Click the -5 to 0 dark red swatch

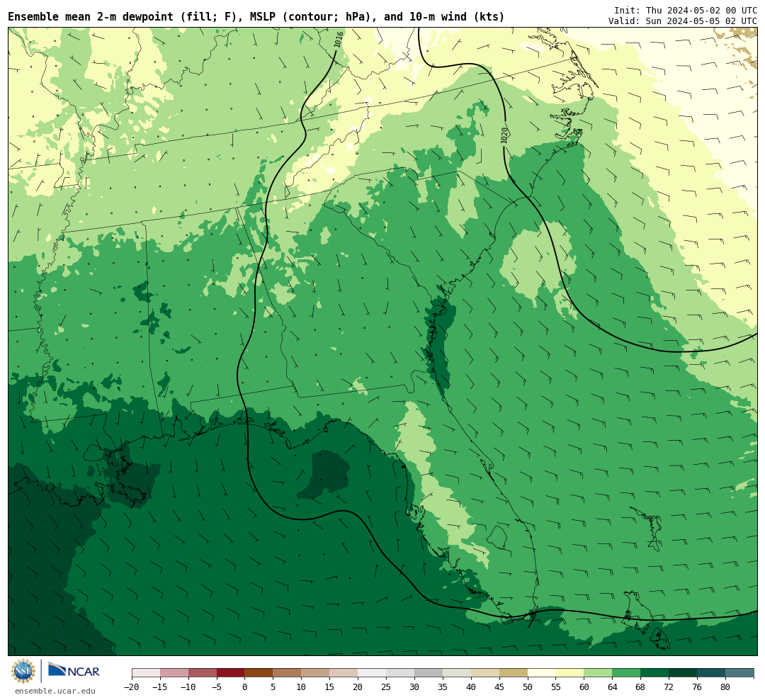pyautogui.click(x=231, y=673)
